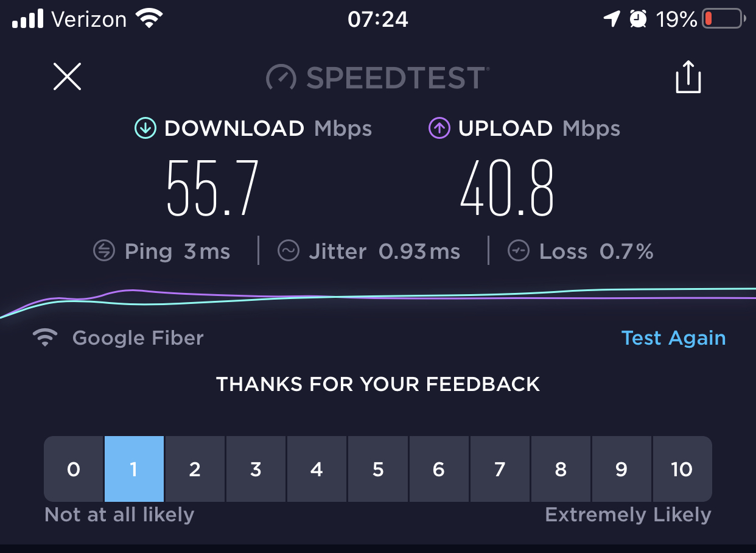Image resolution: width=756 pixels, height=553 pixels.
Task: Tap the Wi-Fi icon beside Google Fiber
Action: [x=45, y=338]
